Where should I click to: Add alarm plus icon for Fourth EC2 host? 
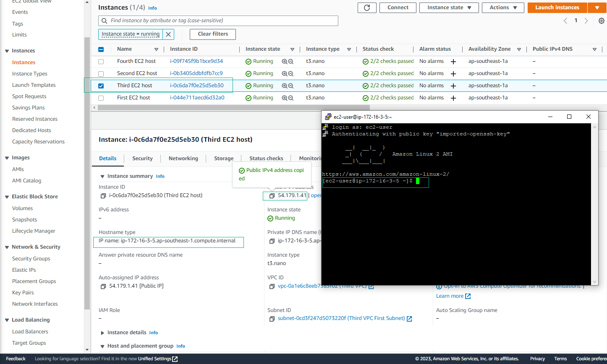pyautogui.click(x=453, y=62)
